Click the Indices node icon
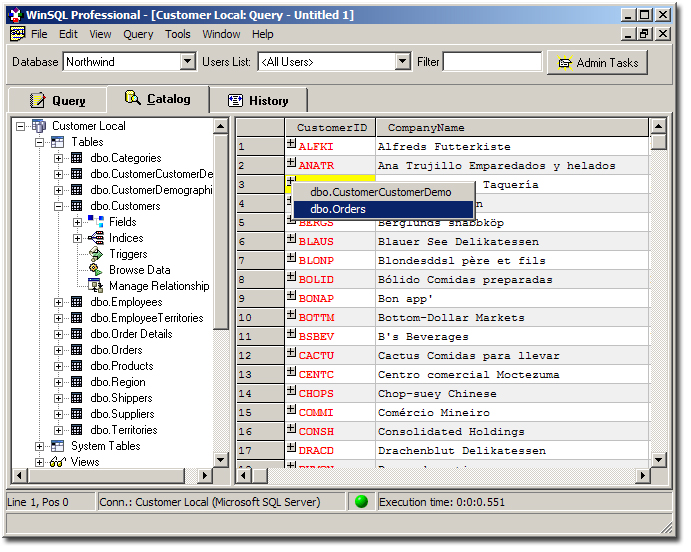 (96, 238)
